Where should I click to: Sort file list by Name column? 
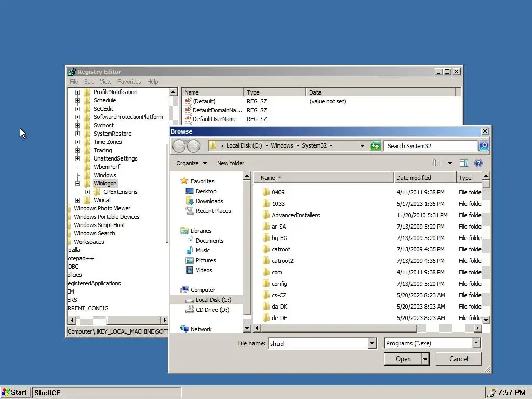click(323, 178)
